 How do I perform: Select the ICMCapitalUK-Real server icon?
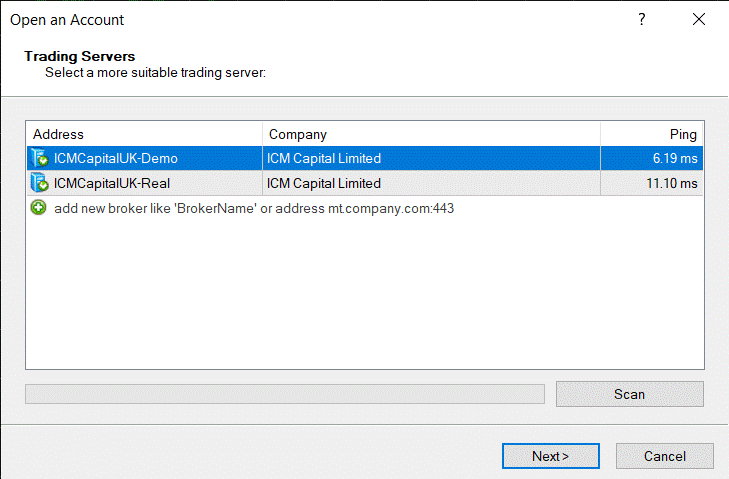coord(40,183)
